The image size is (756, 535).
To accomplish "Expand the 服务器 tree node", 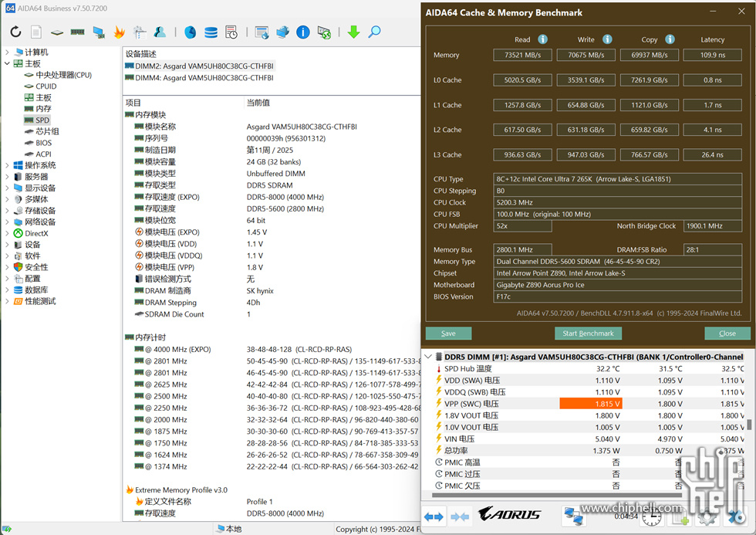I will tap(7, 177).
